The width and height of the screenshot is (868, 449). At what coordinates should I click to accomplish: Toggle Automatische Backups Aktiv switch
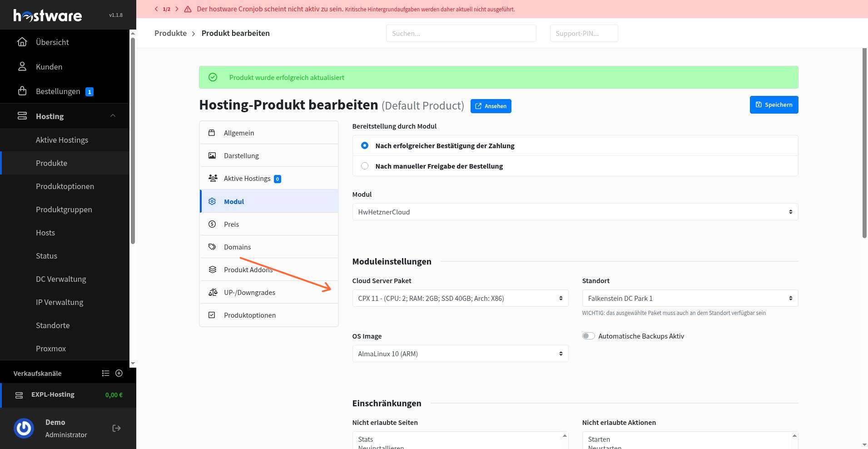click(589, 336)
